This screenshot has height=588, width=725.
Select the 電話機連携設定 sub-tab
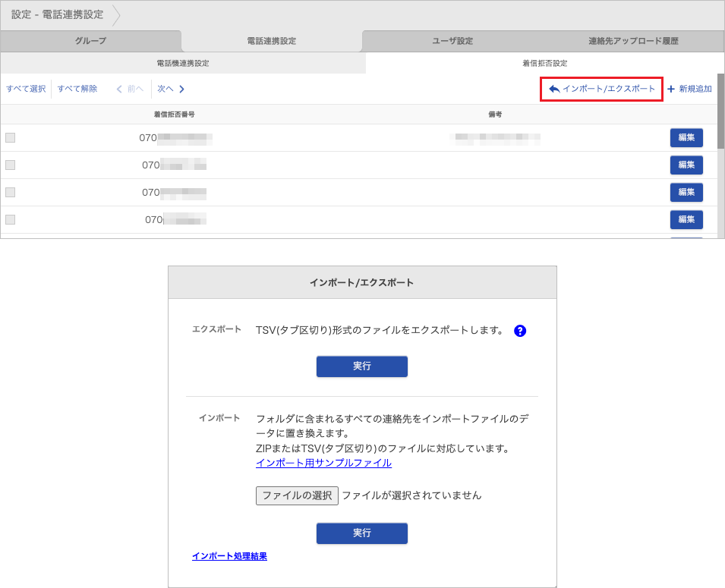pos(183,63)
